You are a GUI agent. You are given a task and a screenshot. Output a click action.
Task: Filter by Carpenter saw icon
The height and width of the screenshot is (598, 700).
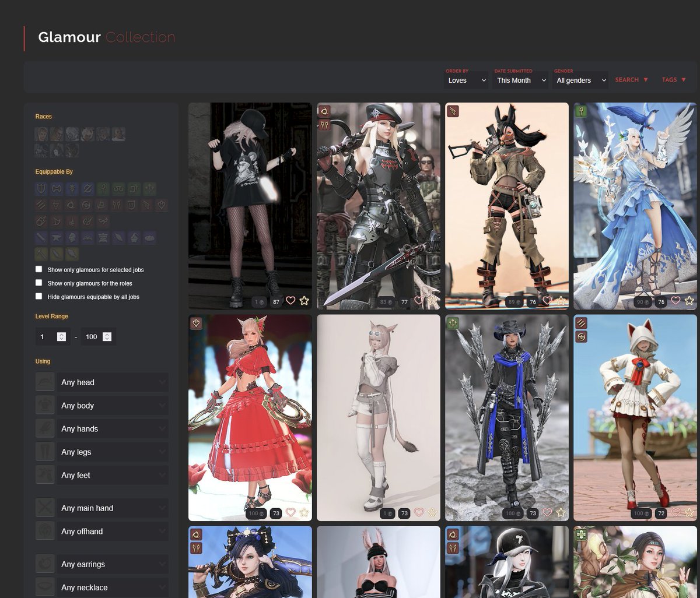[x=41, y=238]
